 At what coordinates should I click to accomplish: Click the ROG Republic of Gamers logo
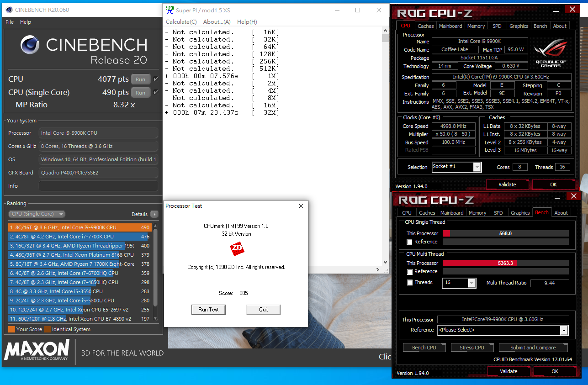tap(551, 53)
